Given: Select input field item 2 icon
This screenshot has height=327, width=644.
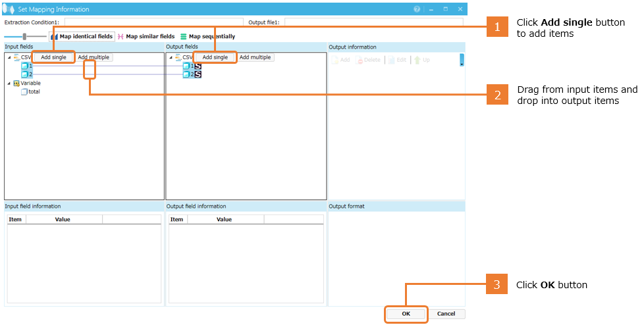Looking at the screenshot, I should point(24,74).
